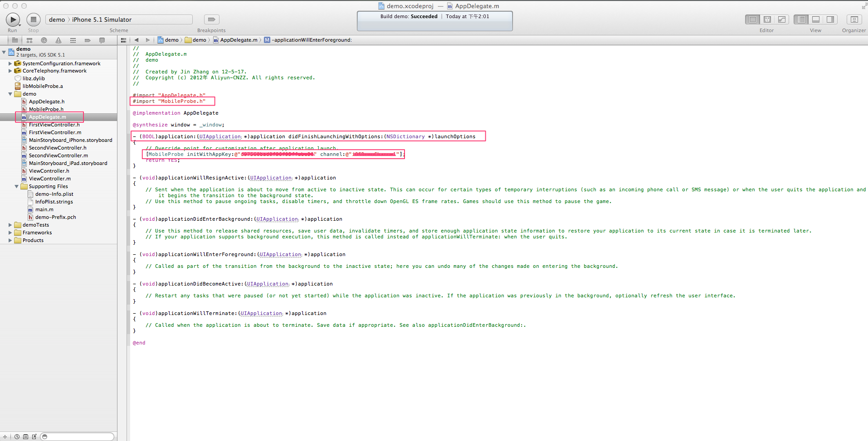Switch to the Assistant editor
868x441 pixels.
pyautogui.click(x=767, y=19)
